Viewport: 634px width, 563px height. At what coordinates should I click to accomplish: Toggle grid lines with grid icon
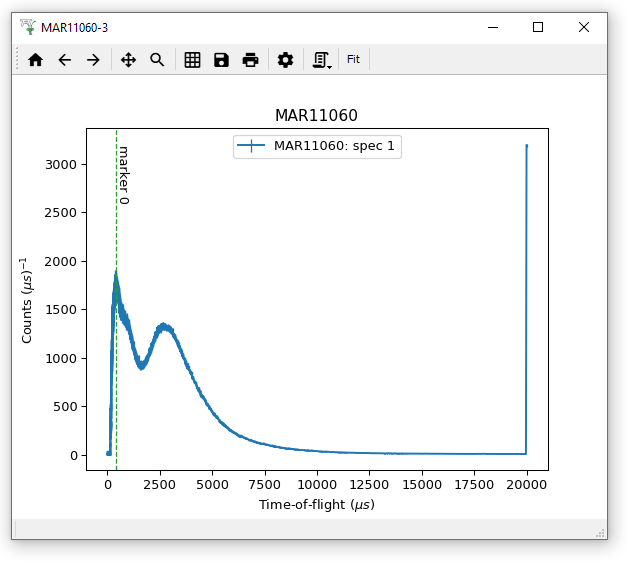pos(193,60)
